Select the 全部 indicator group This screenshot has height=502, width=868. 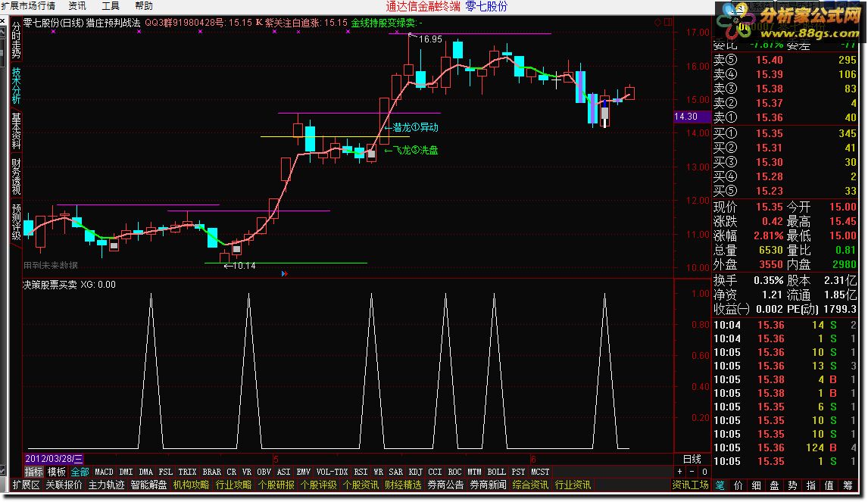pyautogui.click(x=80, y=472)
